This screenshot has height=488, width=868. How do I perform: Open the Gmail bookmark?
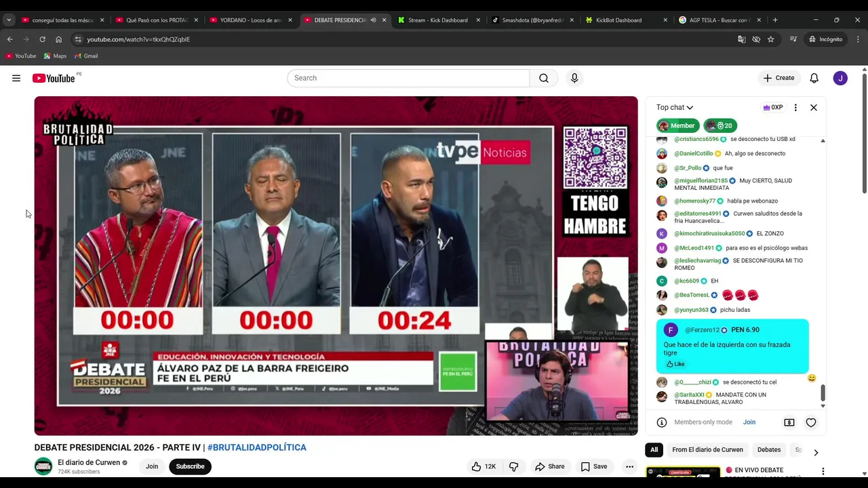86,56
